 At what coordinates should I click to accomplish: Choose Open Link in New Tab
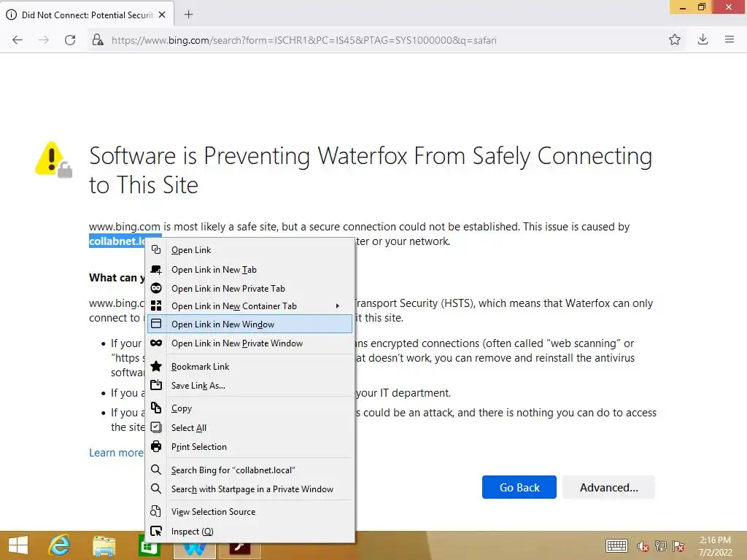click(250, 270)
